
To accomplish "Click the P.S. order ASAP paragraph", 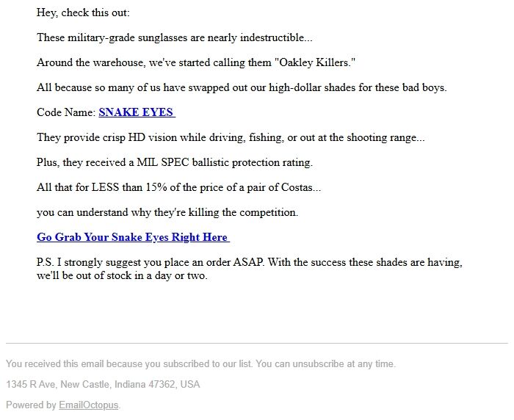I will tap(249, 262).
